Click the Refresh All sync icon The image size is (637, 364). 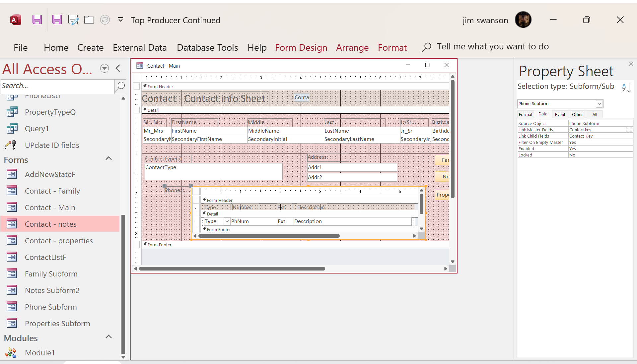click(105, 20)
